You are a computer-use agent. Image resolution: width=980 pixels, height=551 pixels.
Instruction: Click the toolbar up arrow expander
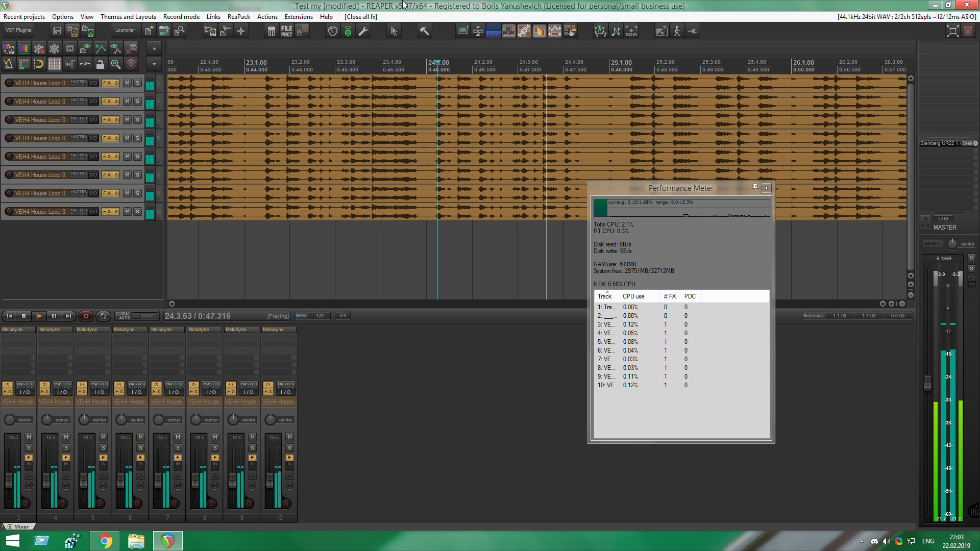click(x=154, y=48)
